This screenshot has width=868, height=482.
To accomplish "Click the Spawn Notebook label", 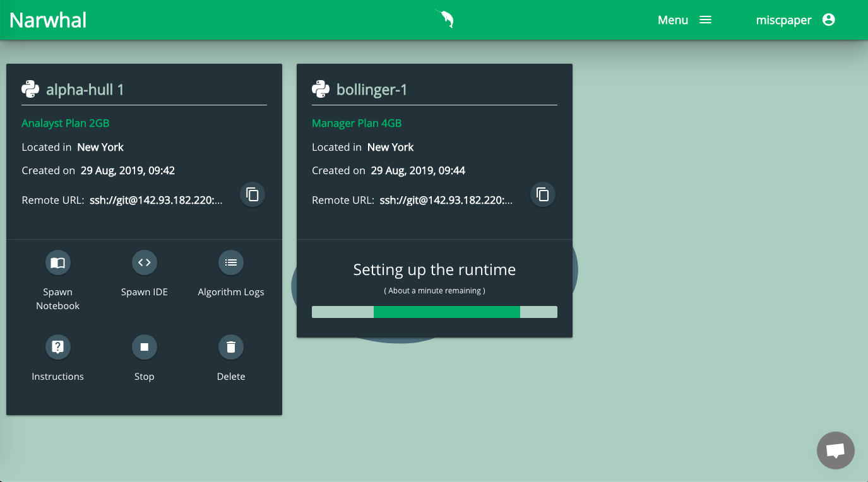I will [57, 299].
